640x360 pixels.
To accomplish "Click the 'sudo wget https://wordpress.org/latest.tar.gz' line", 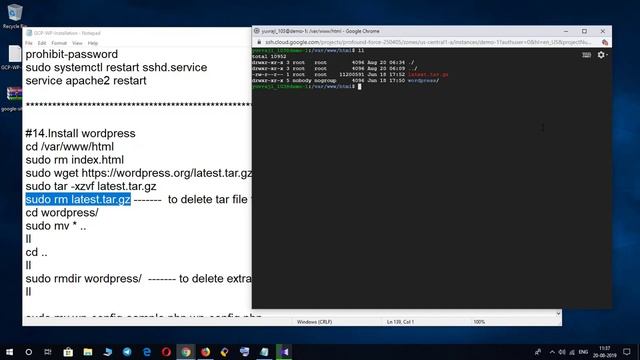I will tap(139, 173).
